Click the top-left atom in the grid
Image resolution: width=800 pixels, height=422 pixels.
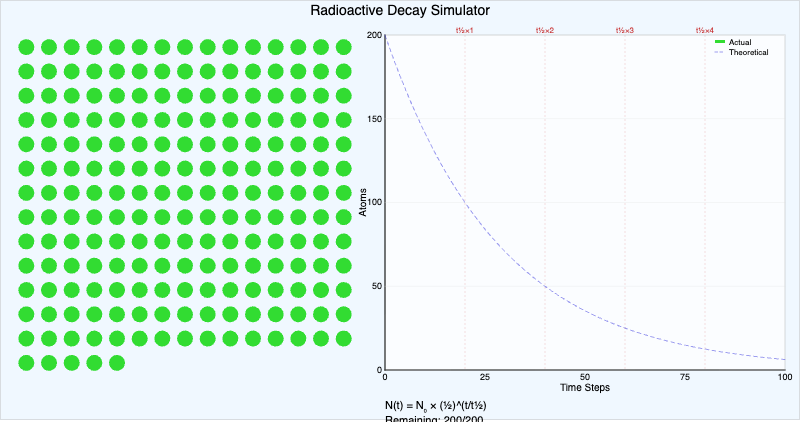pos(26,47)
